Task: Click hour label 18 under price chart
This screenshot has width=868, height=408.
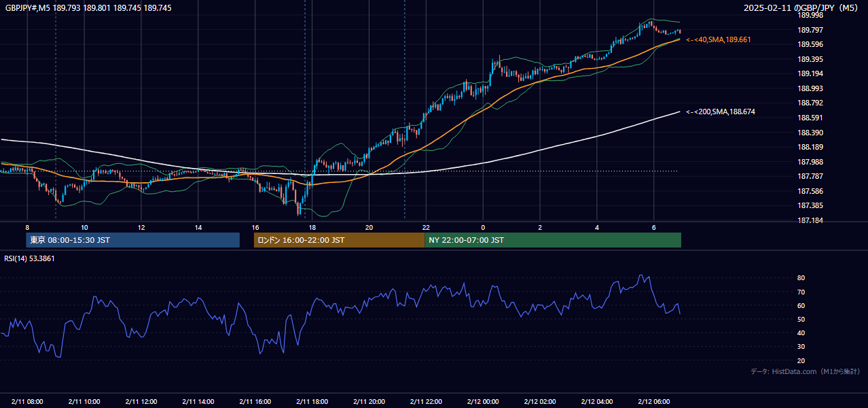Action: point(312,227)
